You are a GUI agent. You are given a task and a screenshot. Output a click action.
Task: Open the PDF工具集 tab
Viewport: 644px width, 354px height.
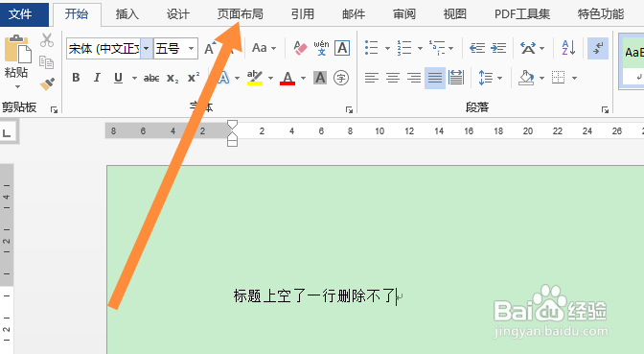point(521,14)
